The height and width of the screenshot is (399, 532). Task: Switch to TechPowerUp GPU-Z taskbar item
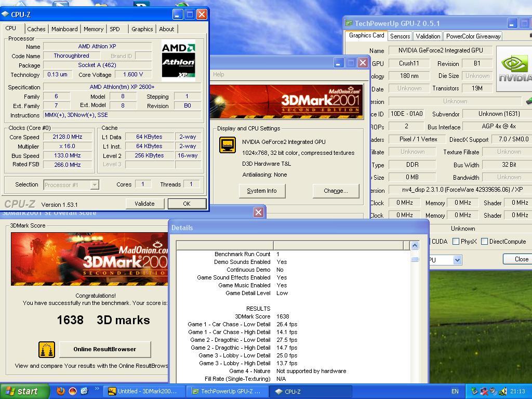227,391
